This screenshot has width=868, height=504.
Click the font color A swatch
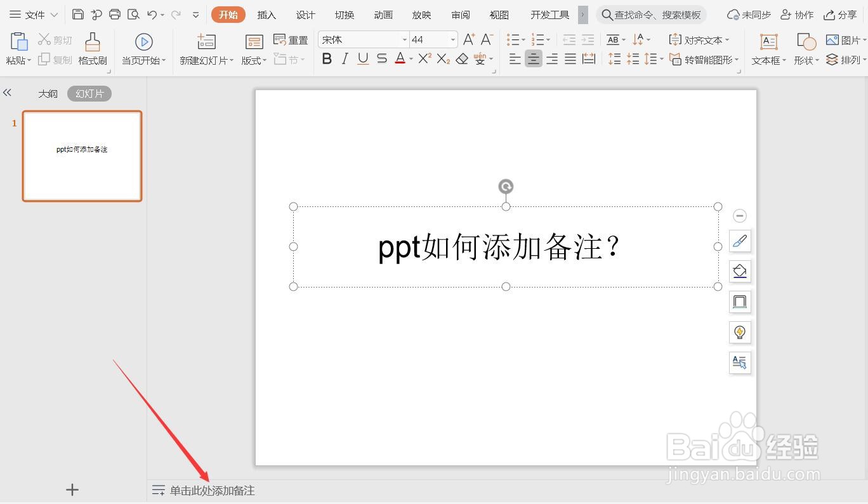pyautogui.click(x=400, y=59)
